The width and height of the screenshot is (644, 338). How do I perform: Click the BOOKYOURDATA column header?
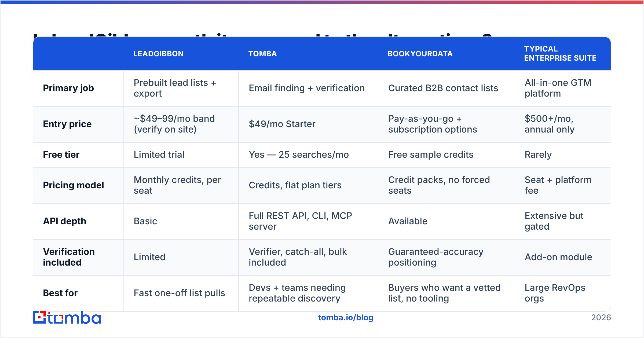(420, 54)
